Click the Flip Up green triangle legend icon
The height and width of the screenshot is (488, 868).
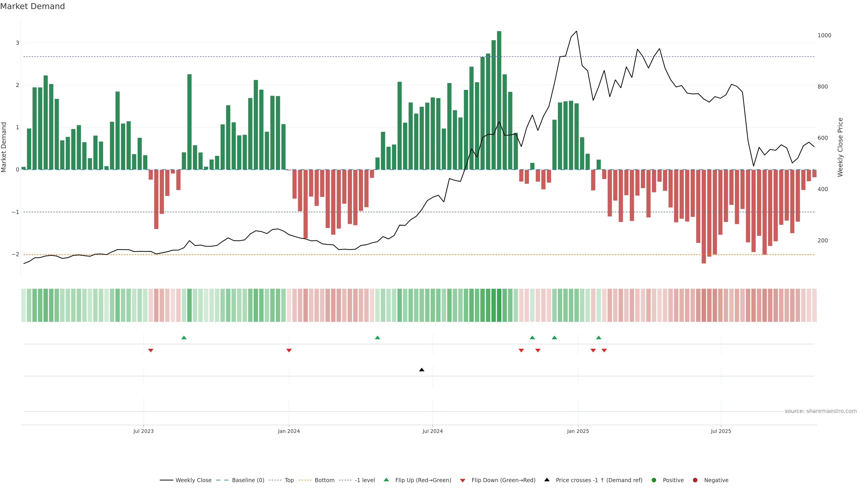[x=387, y=480]
